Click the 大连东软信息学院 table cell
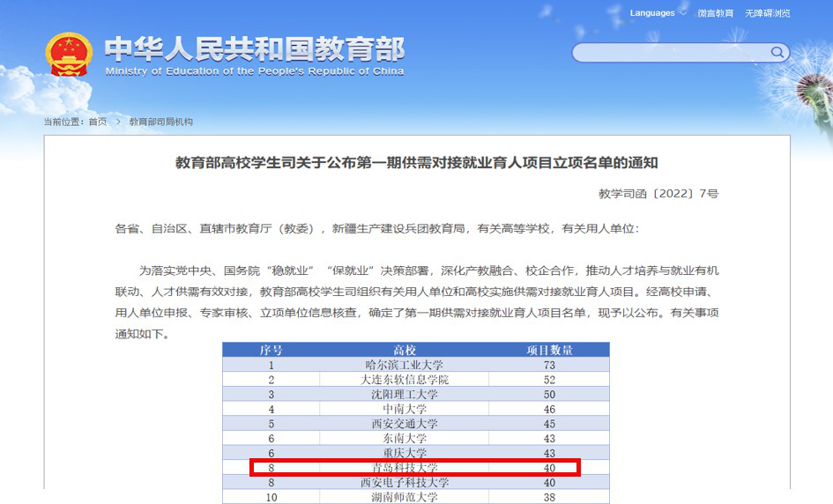 click(x=405, y=379)
